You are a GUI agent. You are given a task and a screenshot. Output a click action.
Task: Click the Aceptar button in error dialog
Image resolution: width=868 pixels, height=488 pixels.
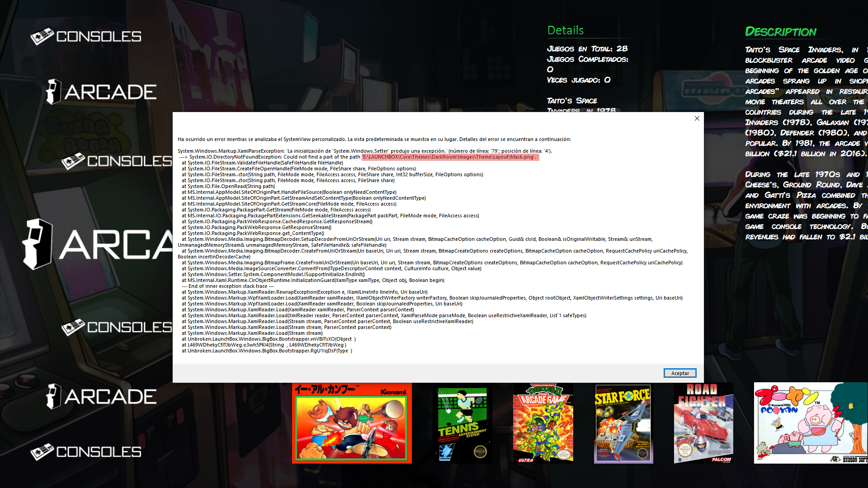tap(680, 373)
